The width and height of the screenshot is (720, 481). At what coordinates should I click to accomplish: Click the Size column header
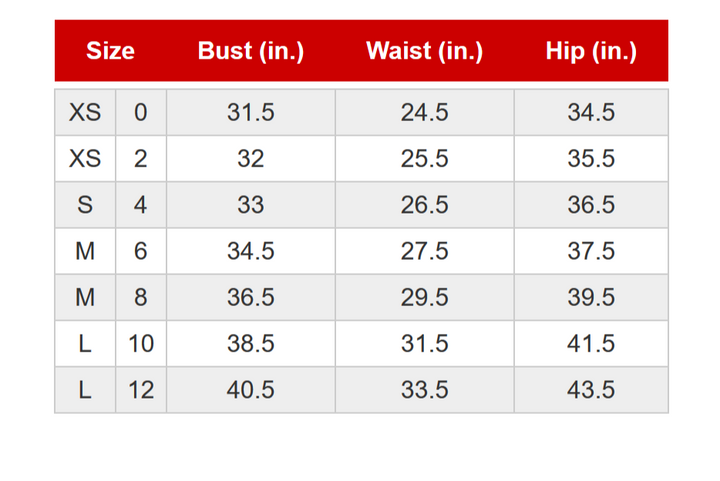[x=110, y=51]
